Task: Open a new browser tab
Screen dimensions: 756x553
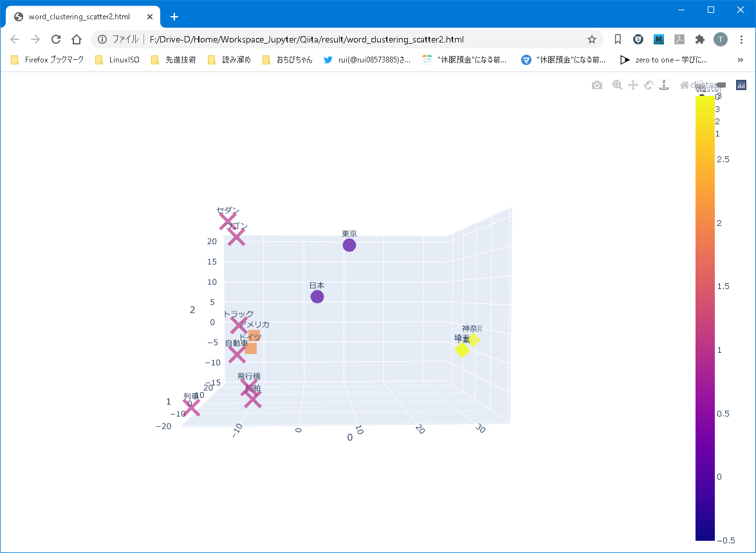Action: (174, 17)
